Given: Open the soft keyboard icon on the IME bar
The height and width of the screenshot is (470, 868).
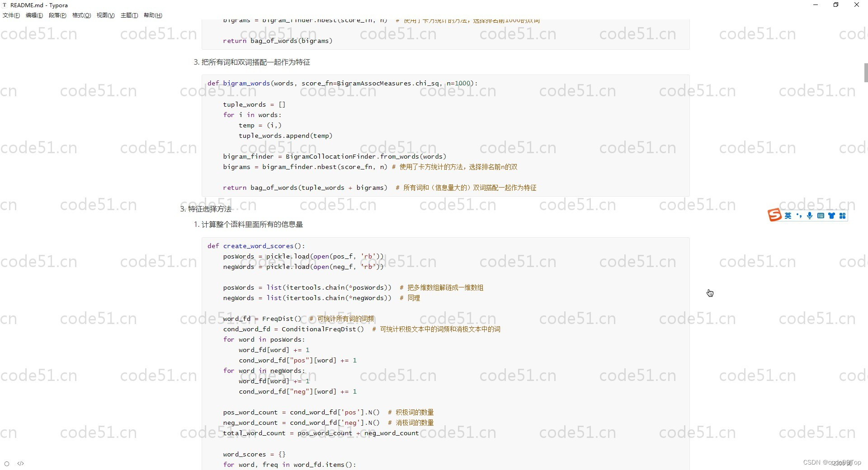Looking at the screenshot, I should (821, 216).
